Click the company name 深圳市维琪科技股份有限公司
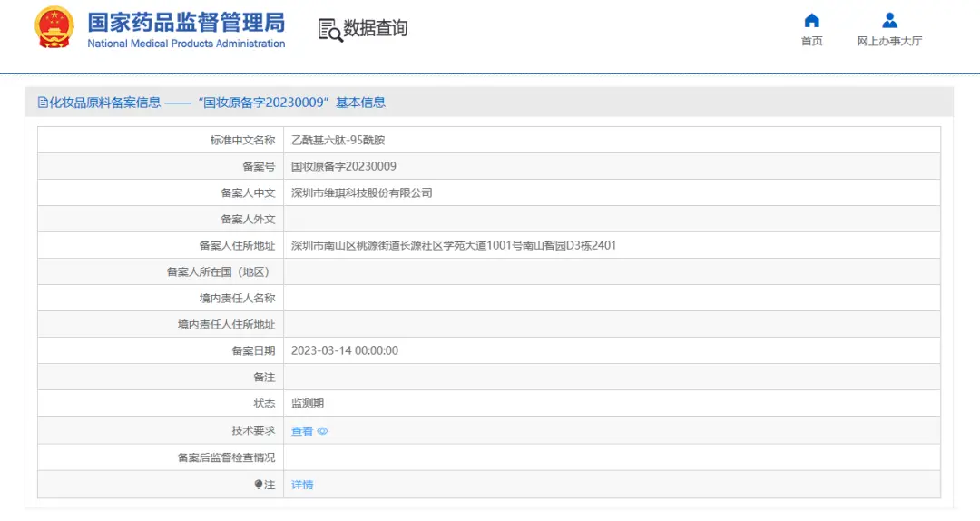 click(361, 193)
